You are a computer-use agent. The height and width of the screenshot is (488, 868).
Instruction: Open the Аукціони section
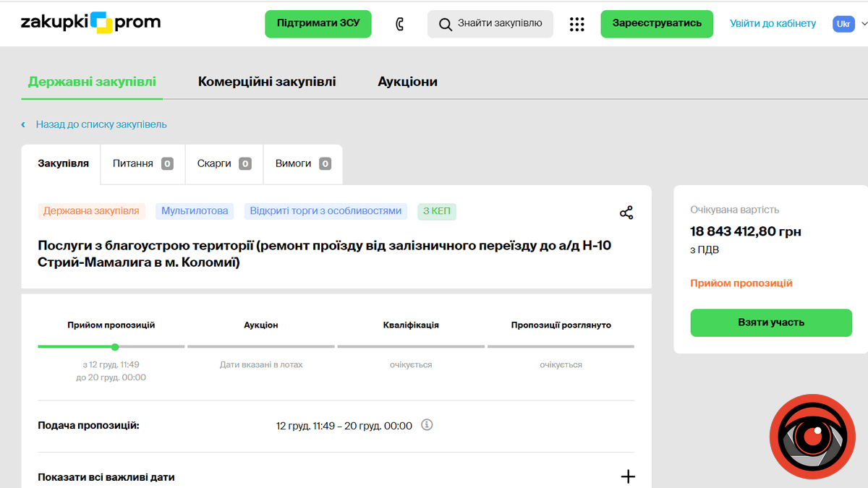pyautogui.click(x=407, y=82)
